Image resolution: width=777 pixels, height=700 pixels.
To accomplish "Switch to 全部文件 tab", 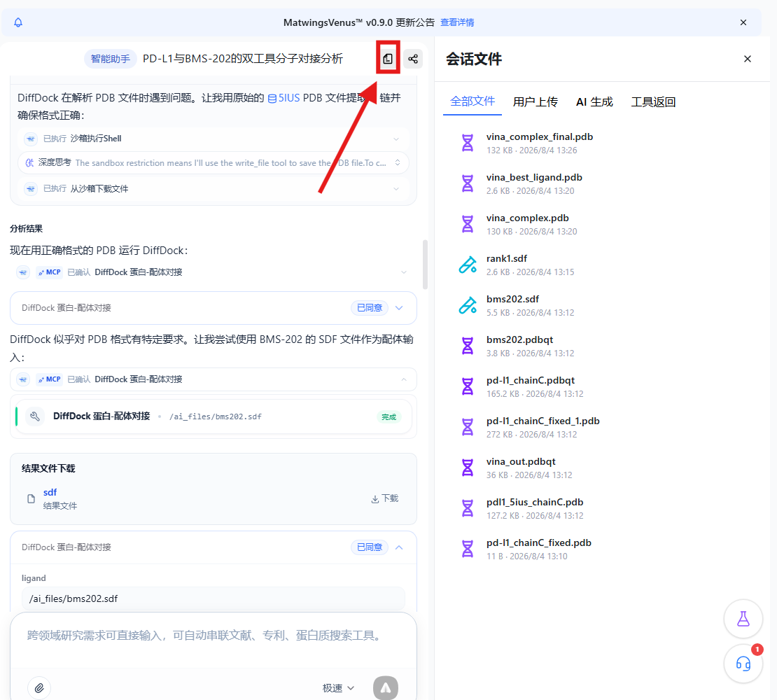I will (x=472, y=101).
